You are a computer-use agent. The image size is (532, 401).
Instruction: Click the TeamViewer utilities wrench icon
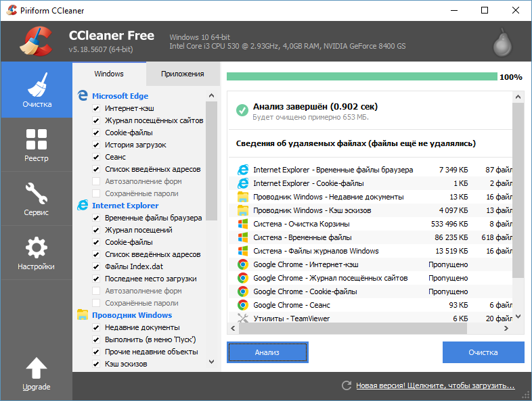pyautogui.click(x=242, y=318)
